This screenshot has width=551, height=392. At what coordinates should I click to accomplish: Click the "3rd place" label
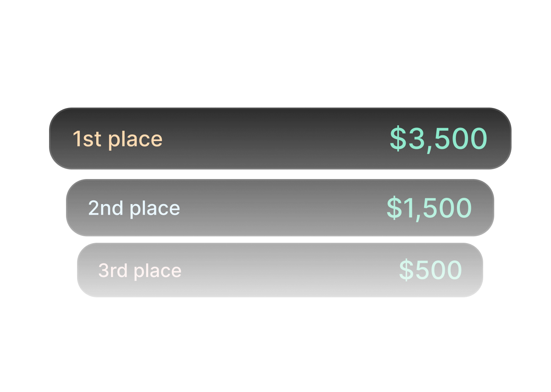tap(140, 270)
